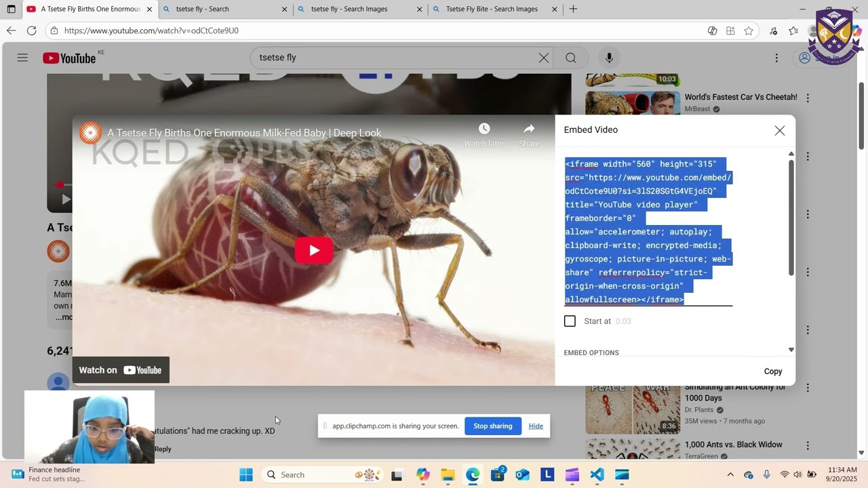Refresh the current page

coord(31,30)
